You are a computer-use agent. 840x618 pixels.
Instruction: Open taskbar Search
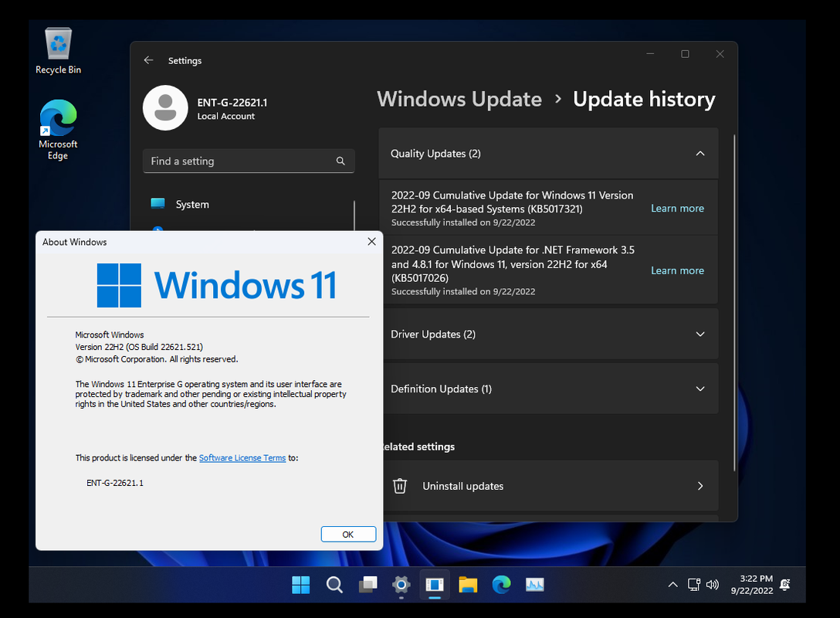pos(334,584)
